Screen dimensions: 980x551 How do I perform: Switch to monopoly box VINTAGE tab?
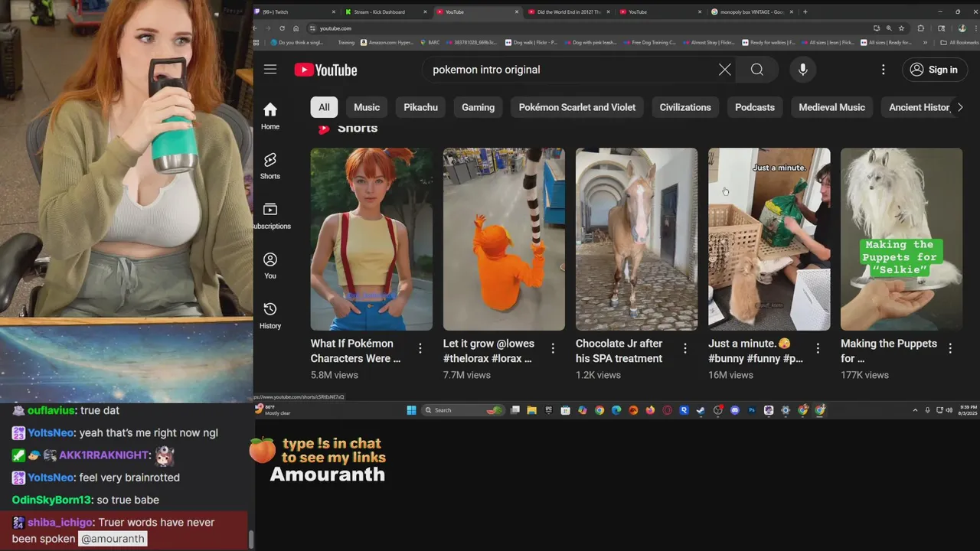(x=752, y=11)
